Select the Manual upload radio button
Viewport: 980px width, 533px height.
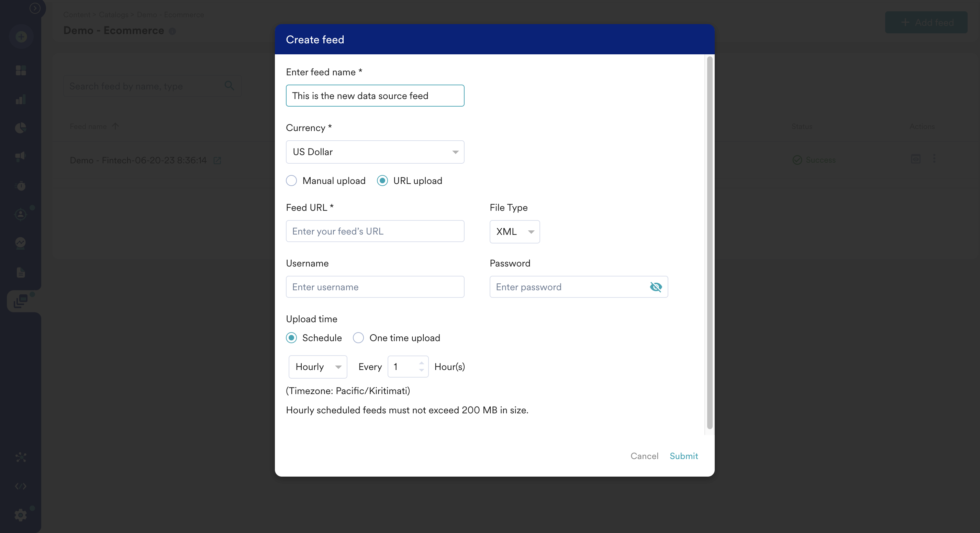[291, 181]
